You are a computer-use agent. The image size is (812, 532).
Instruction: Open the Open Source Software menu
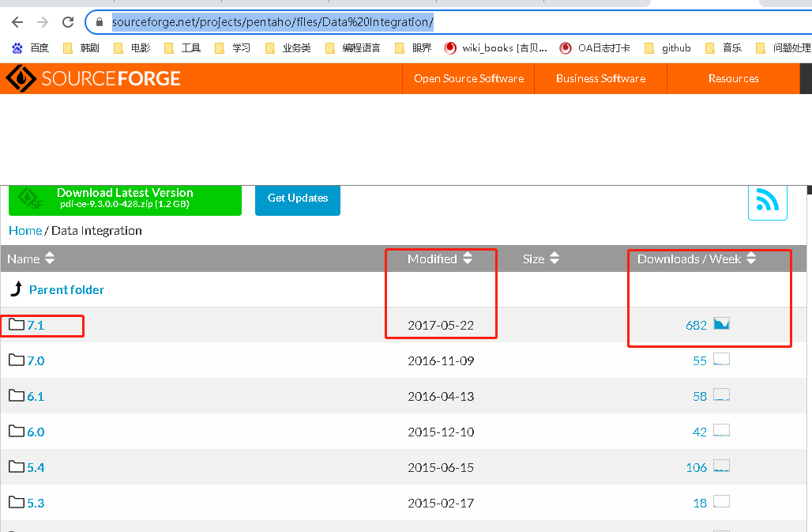(468, 79)
